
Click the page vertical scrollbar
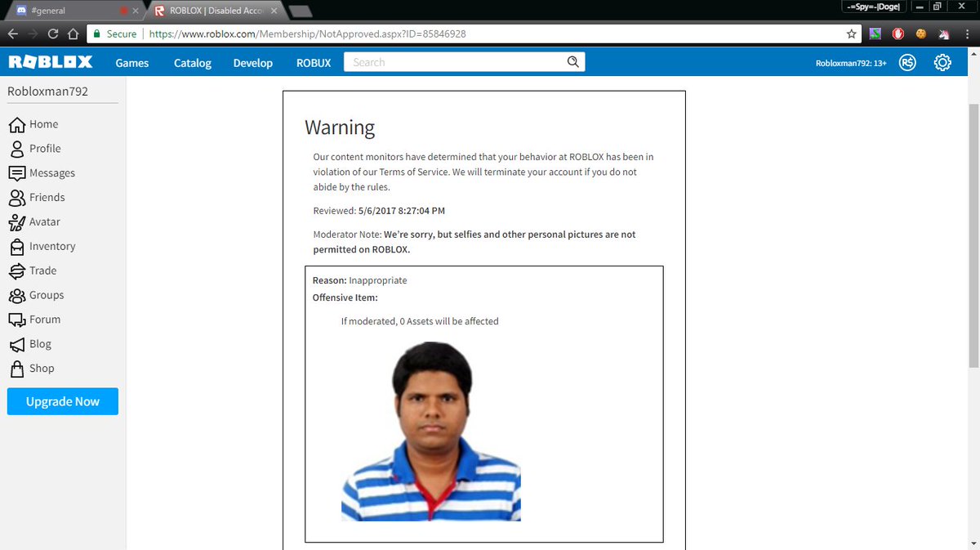pos(973,237)
